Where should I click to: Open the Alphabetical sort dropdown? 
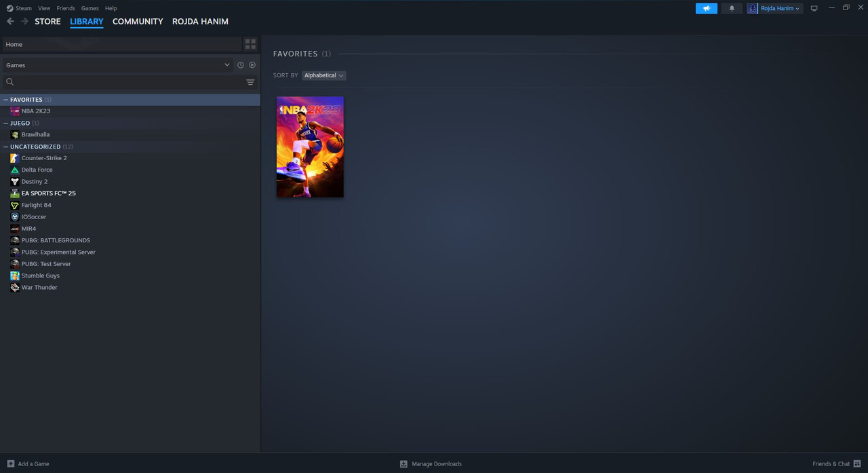coord(323,75)
